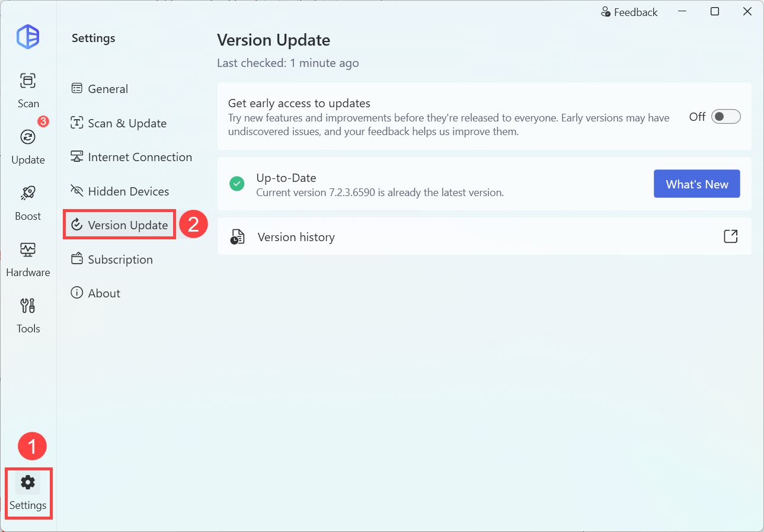Send Feedback from the title bar

(x=629, y=12)
